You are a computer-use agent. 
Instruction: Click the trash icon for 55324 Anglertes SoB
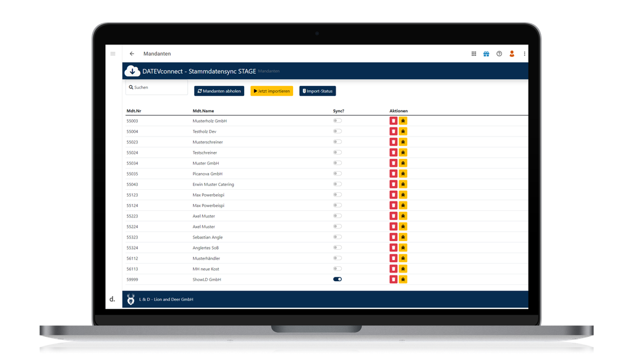coord(393,247)
